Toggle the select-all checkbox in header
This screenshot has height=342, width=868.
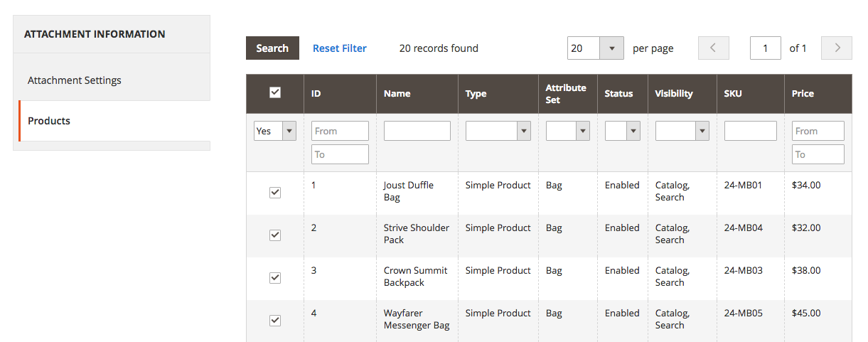coord(275,92)
